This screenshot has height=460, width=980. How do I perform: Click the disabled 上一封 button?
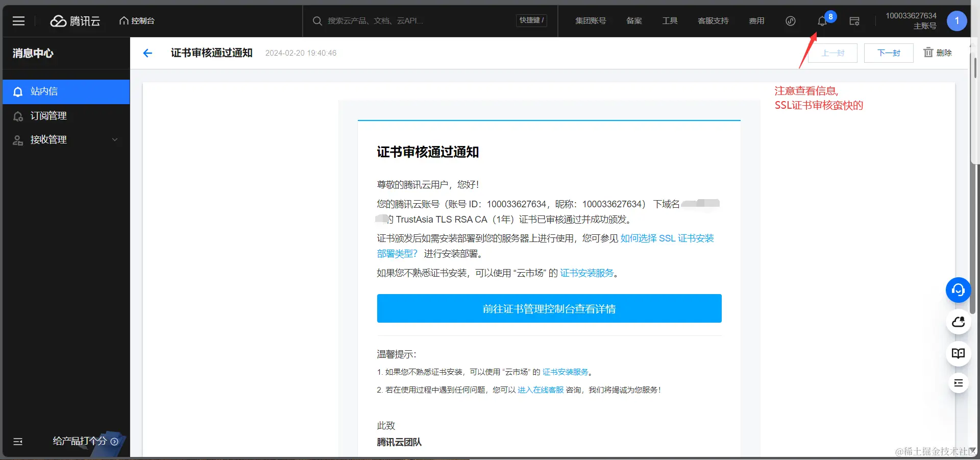[x=832, y=53]
